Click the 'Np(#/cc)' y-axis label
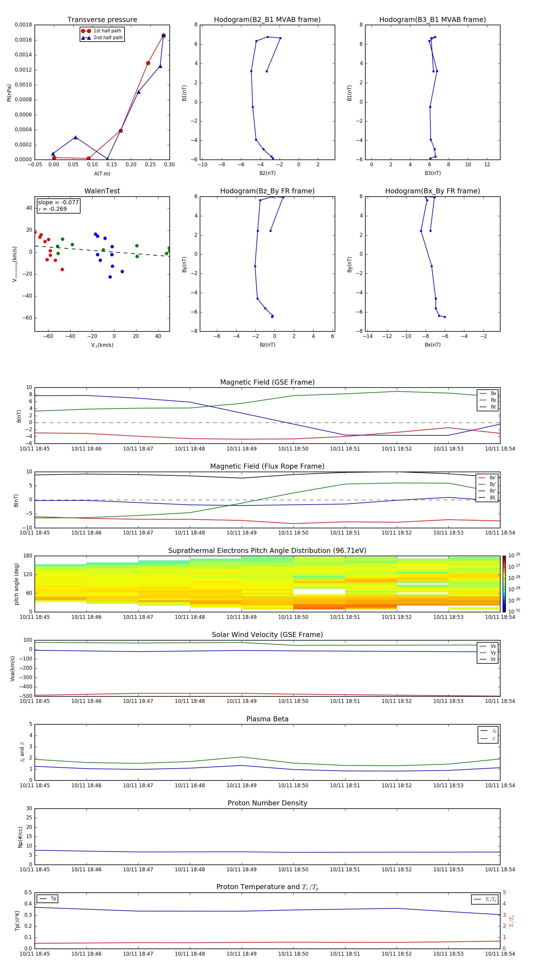535x980 pixels. click(x=20, y=837)
